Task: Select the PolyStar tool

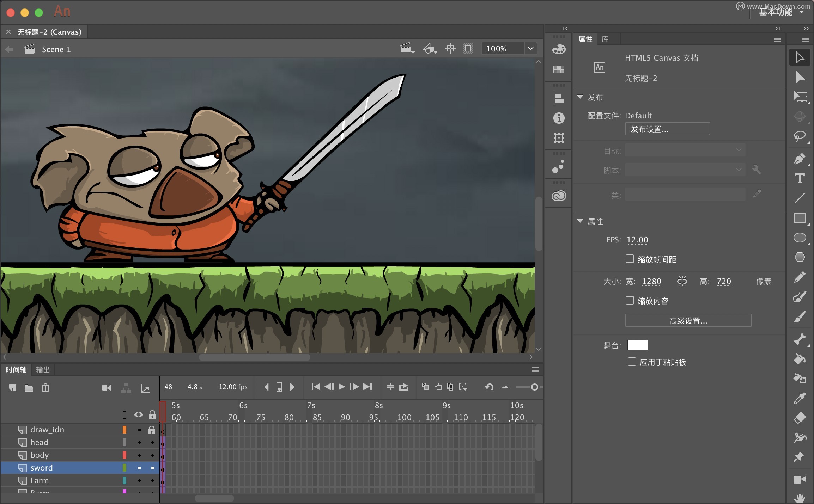Action: click(800, 257)
